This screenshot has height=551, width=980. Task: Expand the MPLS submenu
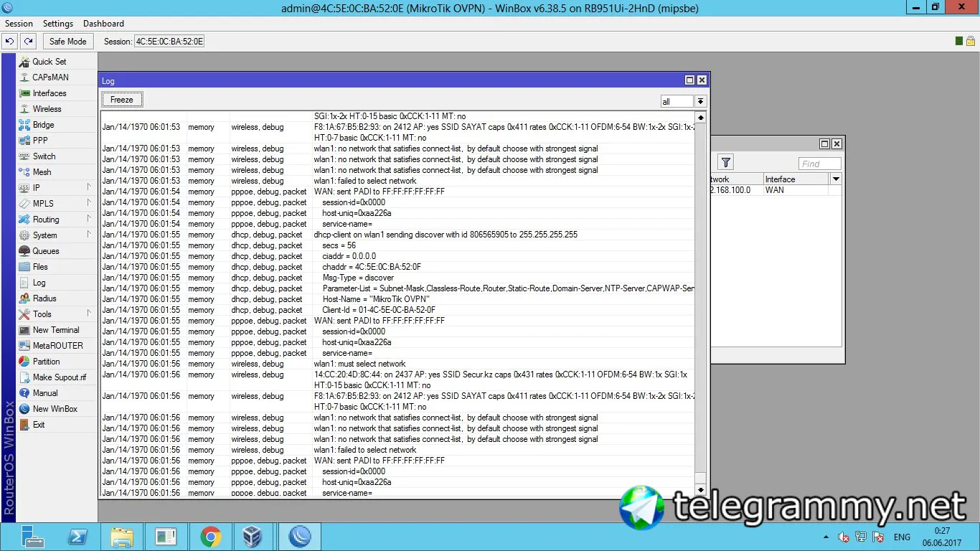click(x=56, y=204)
